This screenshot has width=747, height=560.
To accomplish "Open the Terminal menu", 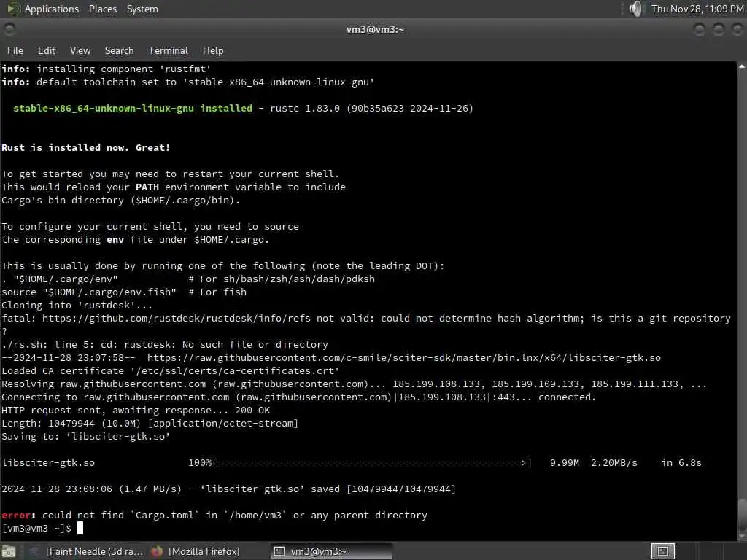I will click(x=169, y=50).
